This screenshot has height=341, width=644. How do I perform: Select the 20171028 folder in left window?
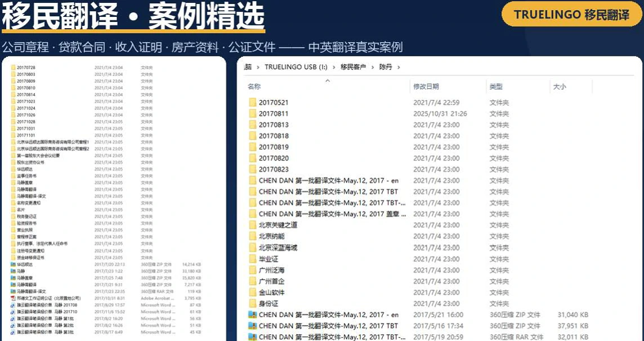tap(26, 122)
